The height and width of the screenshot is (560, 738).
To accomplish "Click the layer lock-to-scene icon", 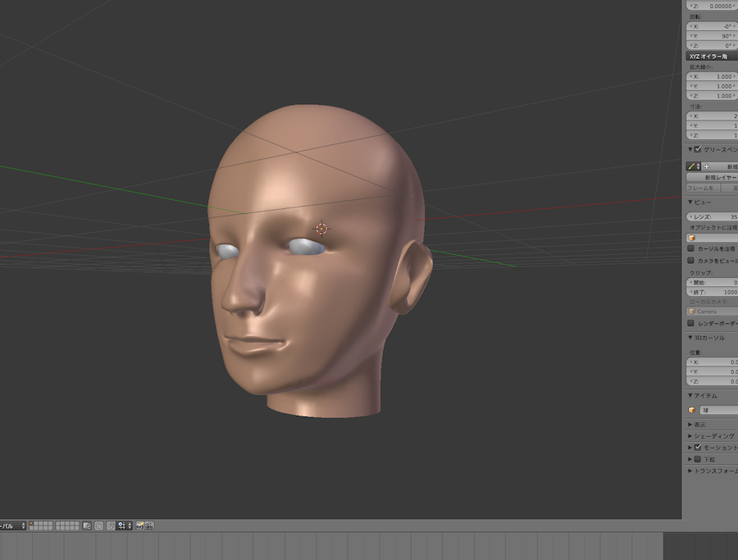I will (x=86, y=525).
